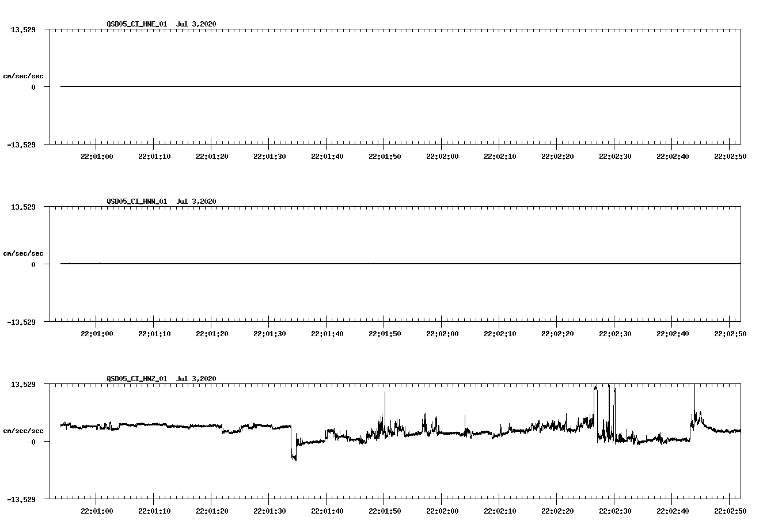
Task: Click the 22:02:20 time label under HNN plot
Action: tap(557, 334)
